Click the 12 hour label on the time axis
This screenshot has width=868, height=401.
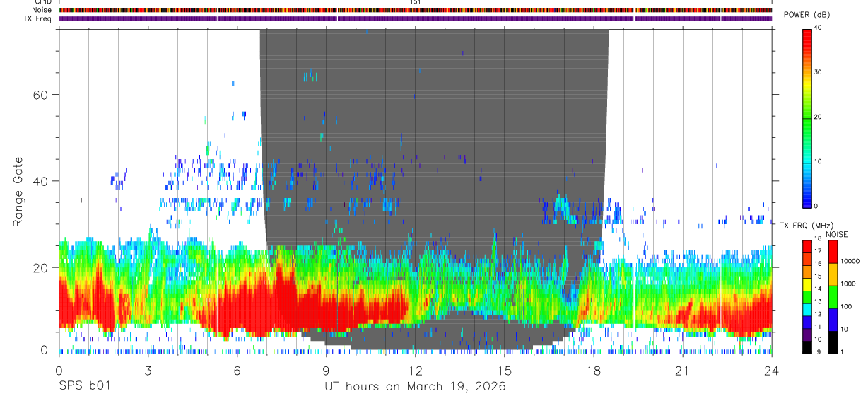coord(416,371)
